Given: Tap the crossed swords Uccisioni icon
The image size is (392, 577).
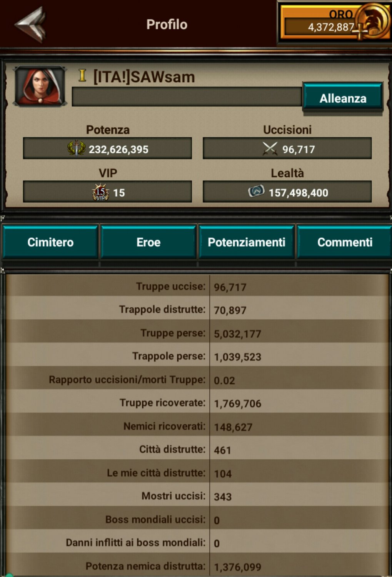Looking at the screenshot, I should (270, 148).
